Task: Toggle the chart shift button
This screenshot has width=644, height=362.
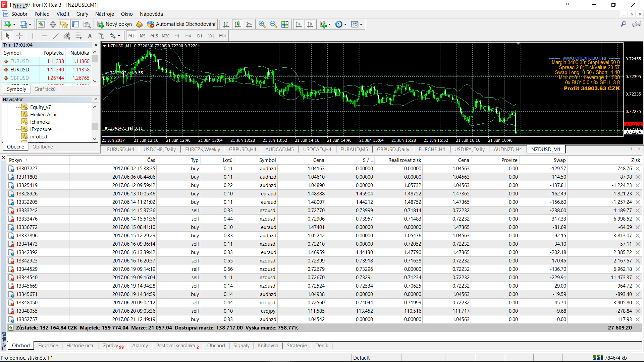Action: (x=310, y=24)
